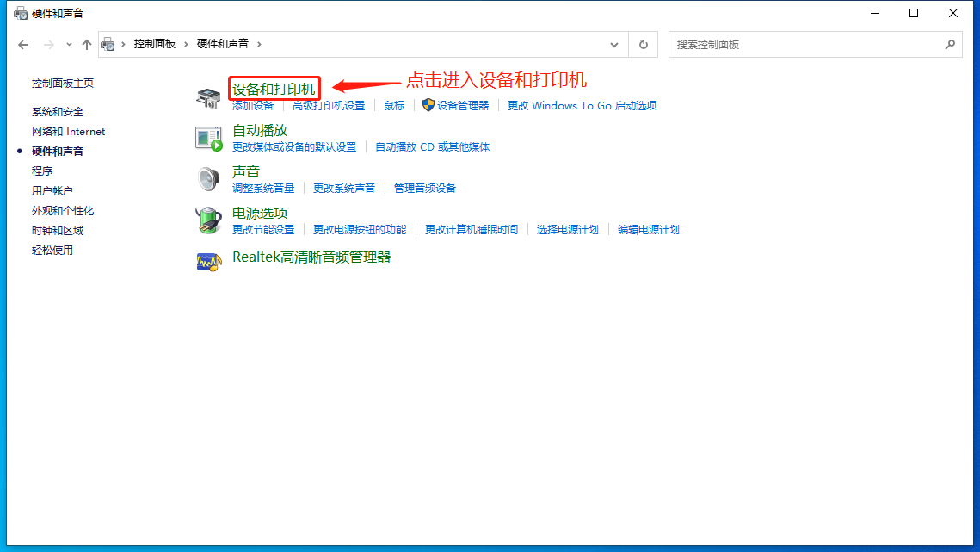Select 网络和 Internet in the sidebar
980x552 pixels.
click(x=68, y=132)
